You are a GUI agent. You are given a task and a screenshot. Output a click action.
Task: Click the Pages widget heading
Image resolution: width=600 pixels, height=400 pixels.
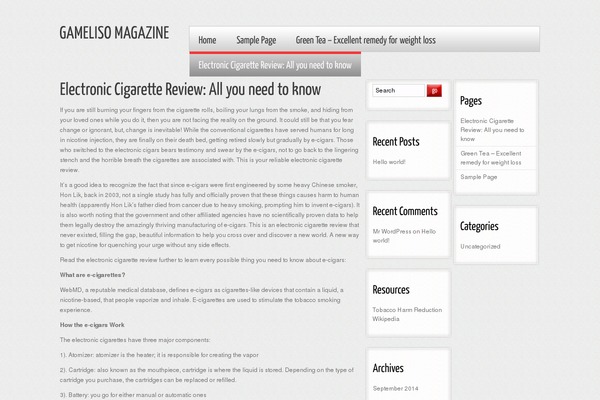pyautogui.click(x=471, y=101)
